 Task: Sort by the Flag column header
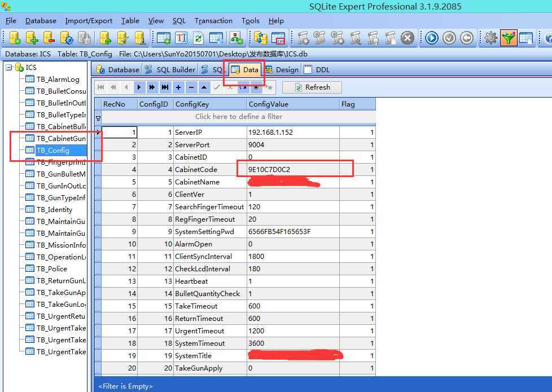pyautogui.click(x=357, y=104)
